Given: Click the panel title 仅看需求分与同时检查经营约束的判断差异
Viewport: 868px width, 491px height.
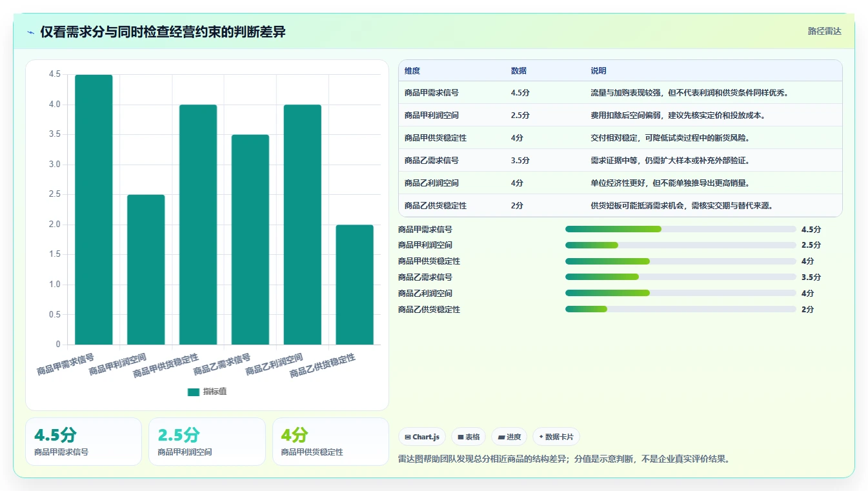Looking at the screenshot, I should point(163,32).
